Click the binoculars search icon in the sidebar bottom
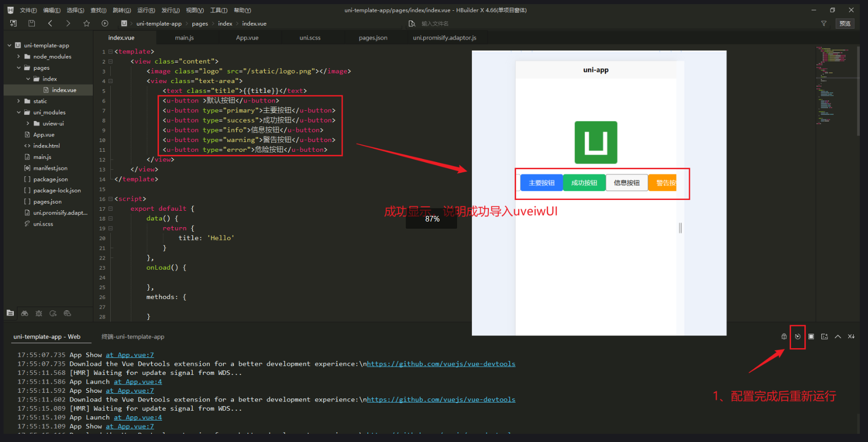This screenshot has width=868, height=442. (x=25, y=313)
